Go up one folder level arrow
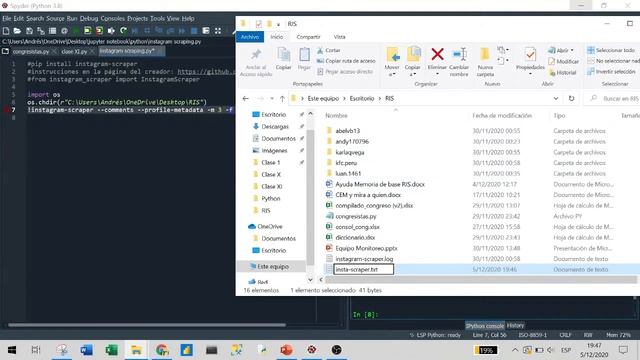This screenshot has width=640, height=360. pos(282,98)
